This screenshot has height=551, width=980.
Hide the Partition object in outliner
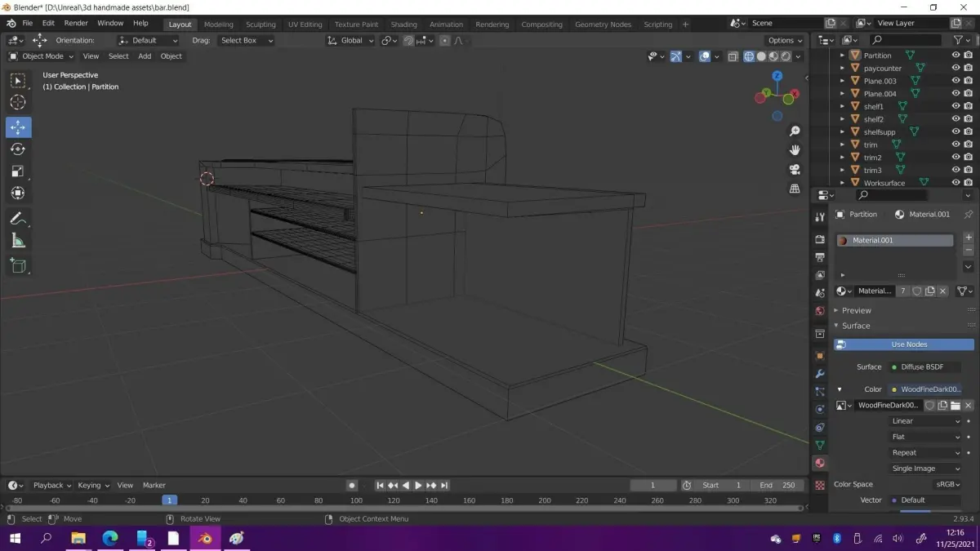955,56
